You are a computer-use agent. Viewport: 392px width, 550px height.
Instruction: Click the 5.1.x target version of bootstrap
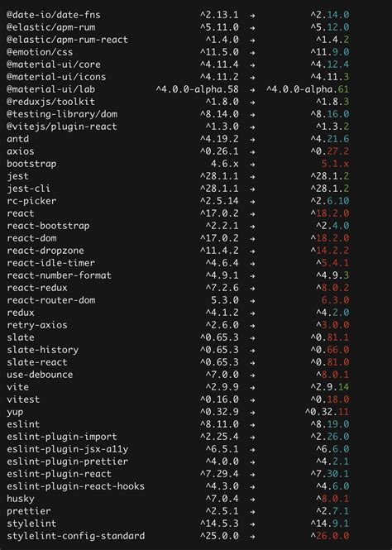(335, 164)
